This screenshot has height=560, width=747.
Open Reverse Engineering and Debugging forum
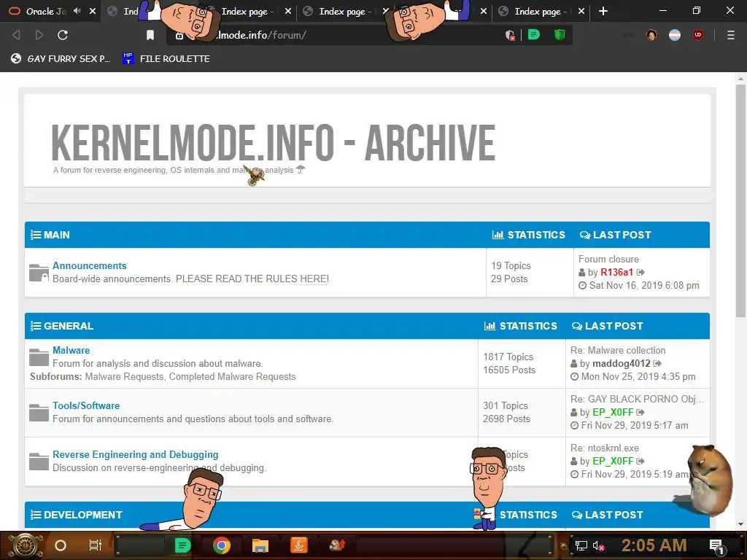pyautogui.click(x=135, y=454)
